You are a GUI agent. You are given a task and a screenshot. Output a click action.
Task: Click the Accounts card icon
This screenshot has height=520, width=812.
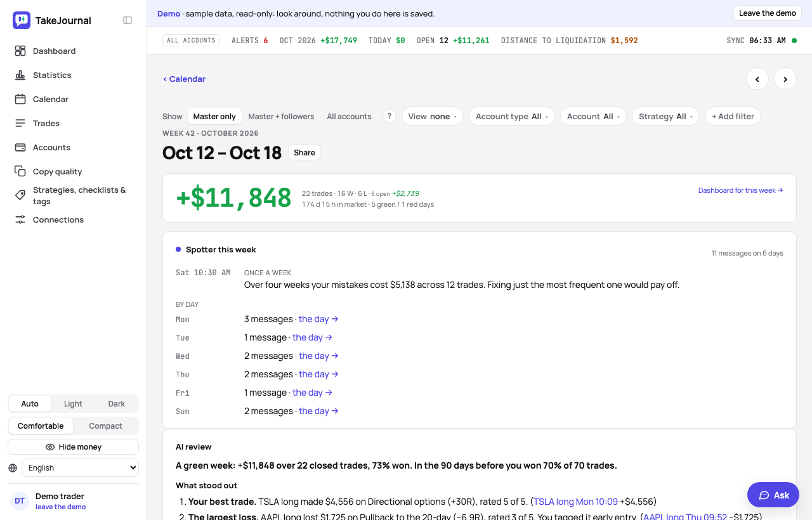tap(20, 147)
